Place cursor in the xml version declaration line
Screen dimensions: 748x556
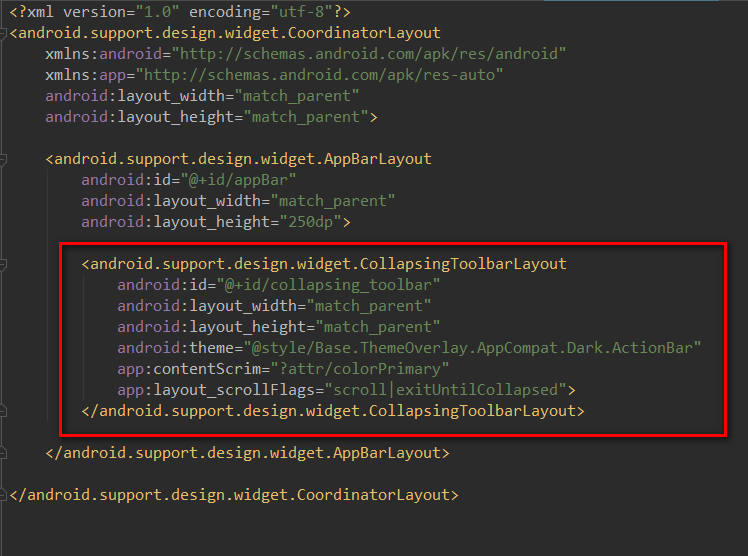tap(180, 12)
